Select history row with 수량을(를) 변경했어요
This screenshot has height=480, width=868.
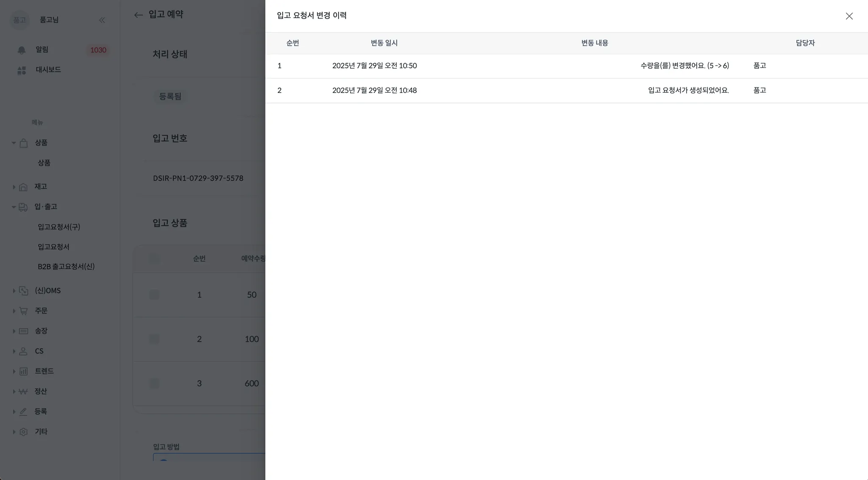tap(684, 66)
